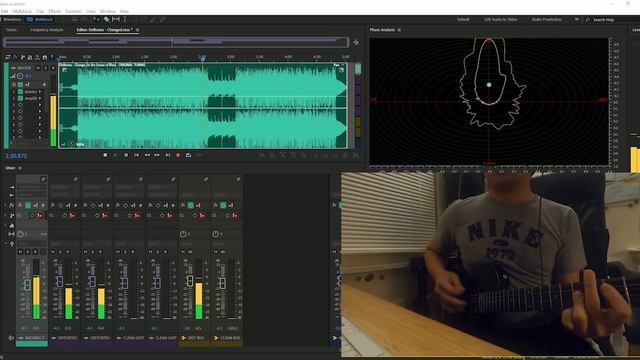640x360 pixels.
Task: Toggle Loop Playback in transport
Action: point(188,155)
